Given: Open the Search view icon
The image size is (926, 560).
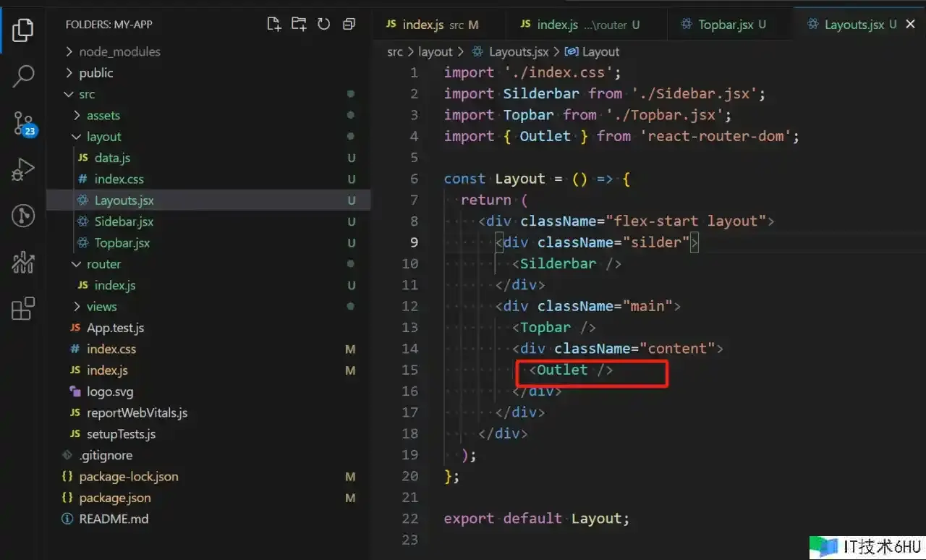Looking at the screenshot, I should coord(23,75).
